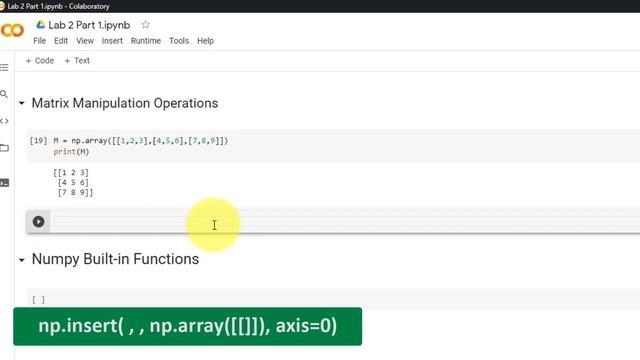
Task: Add a new code cell with + Code
Action: (x=40, y=61)
